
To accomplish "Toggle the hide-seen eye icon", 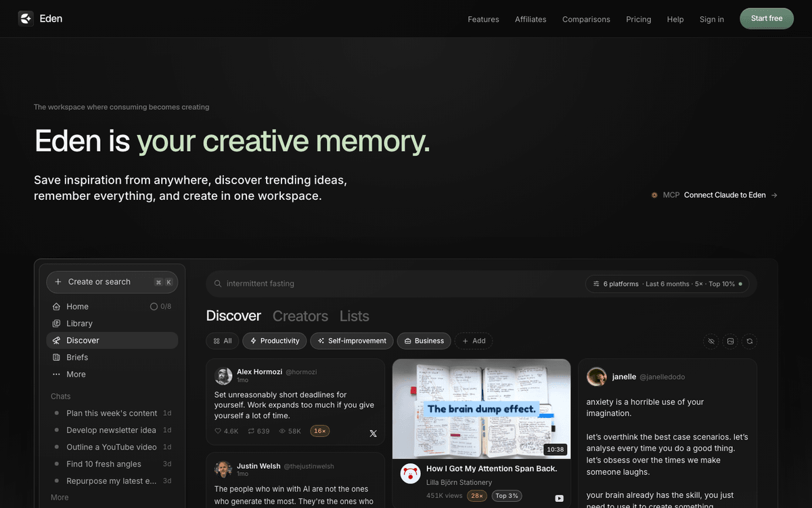I will click(x=711, y=341).
